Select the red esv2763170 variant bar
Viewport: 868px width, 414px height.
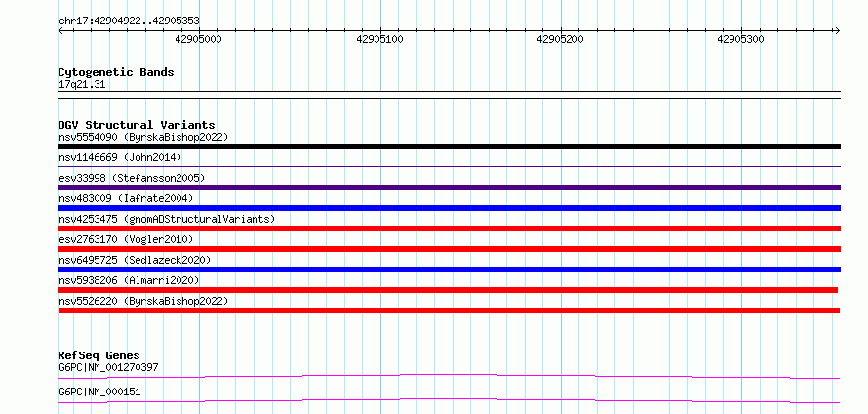(x=450, y=249)
